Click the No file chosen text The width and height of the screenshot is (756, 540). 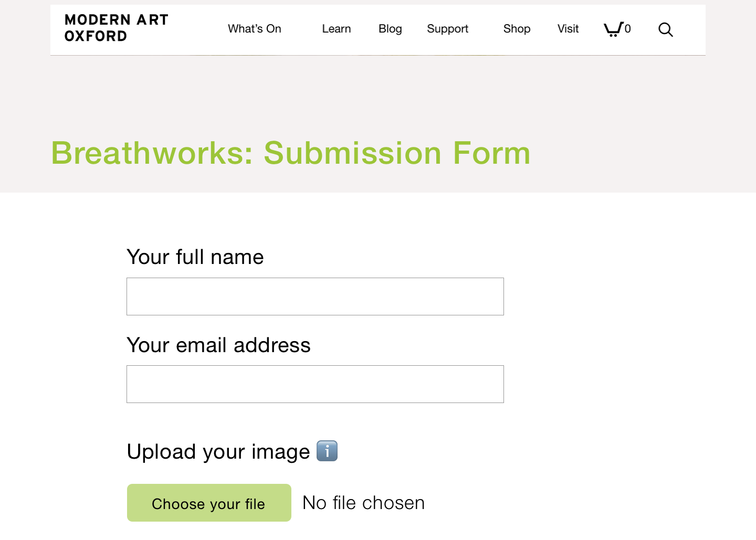[x=364, y=503]
